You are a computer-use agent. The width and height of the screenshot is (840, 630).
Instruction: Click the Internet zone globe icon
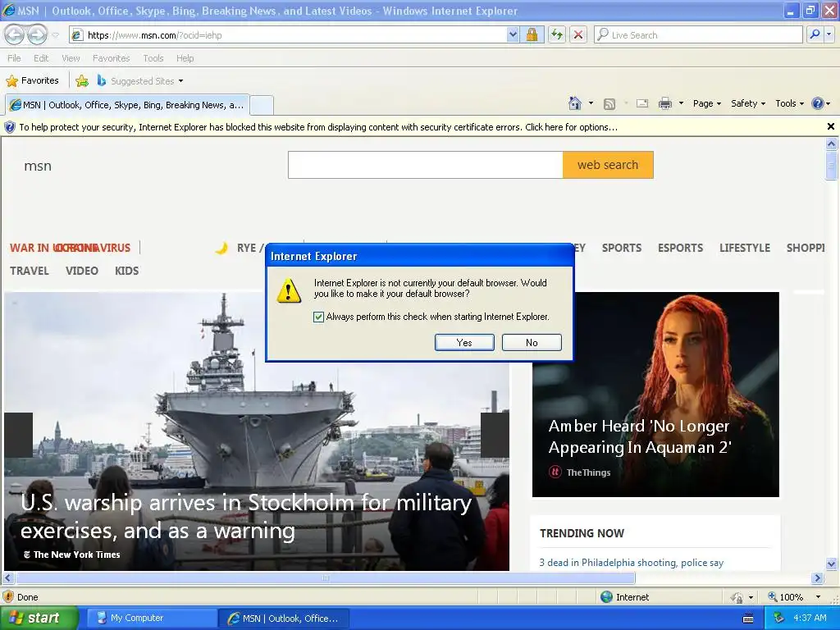(x=606, y=597)
